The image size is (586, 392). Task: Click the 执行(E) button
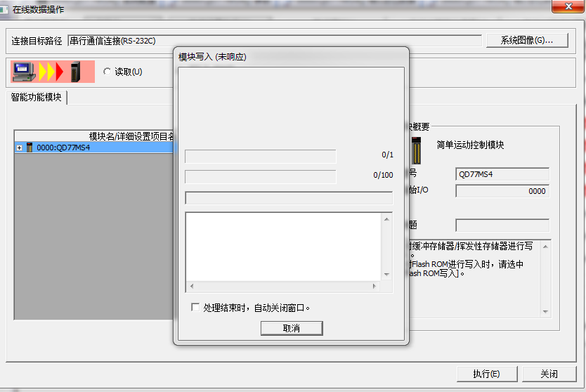pos(486,374)
